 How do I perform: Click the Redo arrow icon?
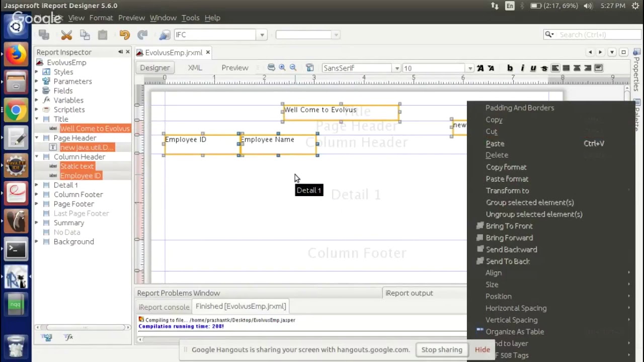click(x=142, y=35)
